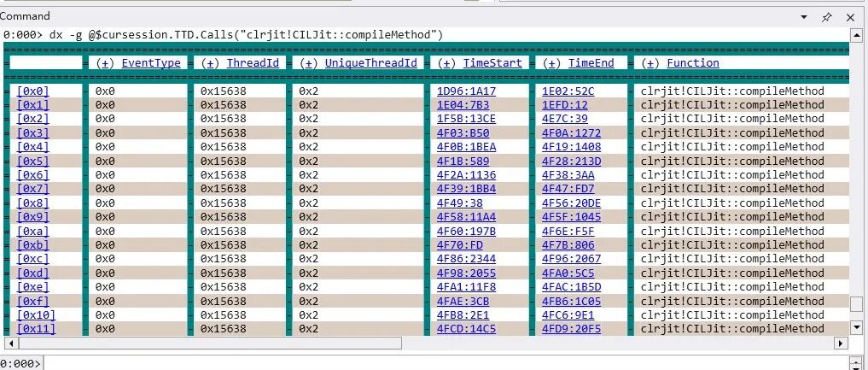868x370 pixels.
Task: Sort by the ThreadId column header
Action: click(x=253, y=63)
